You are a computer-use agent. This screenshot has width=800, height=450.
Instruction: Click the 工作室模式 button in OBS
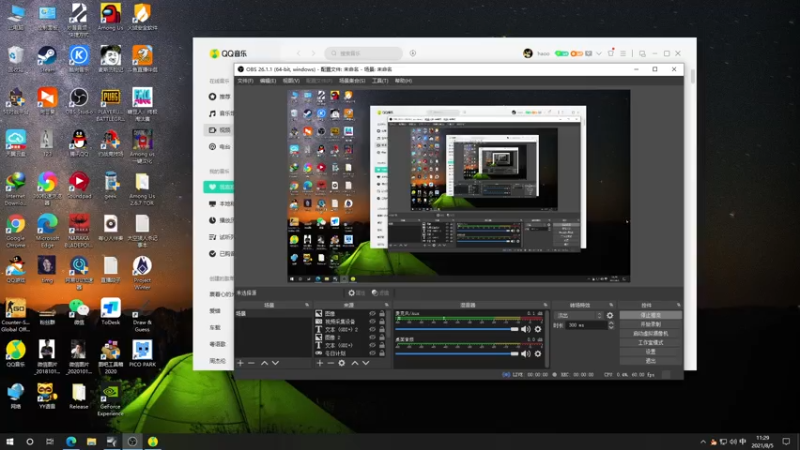[x=651, y=343]
